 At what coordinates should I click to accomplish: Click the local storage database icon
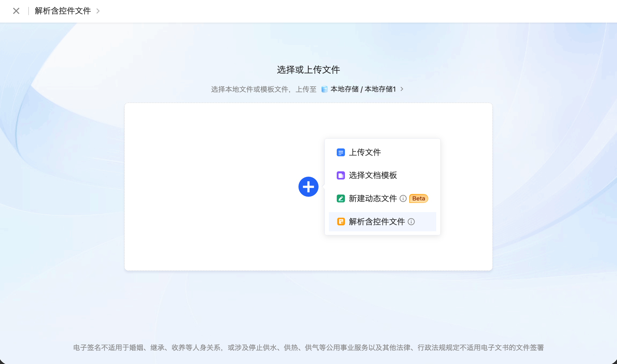(324, 89)
